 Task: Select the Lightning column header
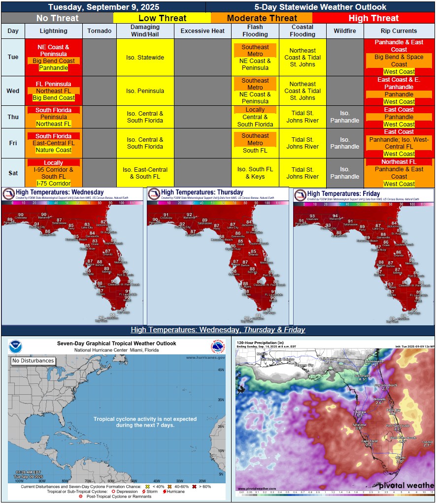[x=53, y=31]
